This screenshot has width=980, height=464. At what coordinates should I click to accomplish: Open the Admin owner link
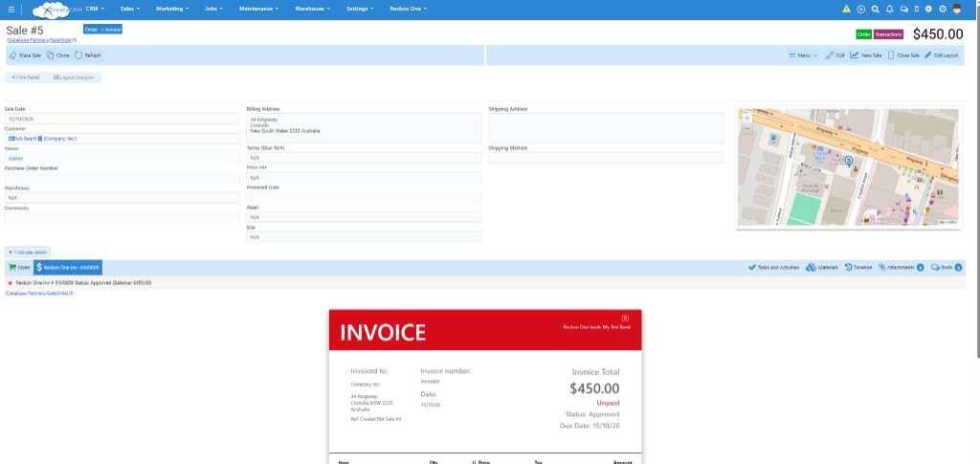[15, 159]
